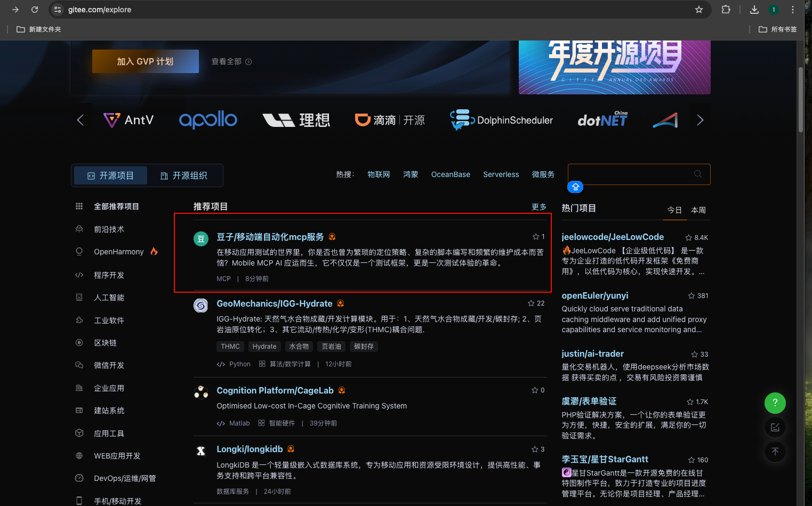
Task: Open 豆子/移动端自动化mcp服务 project
Action: (270, 237)
